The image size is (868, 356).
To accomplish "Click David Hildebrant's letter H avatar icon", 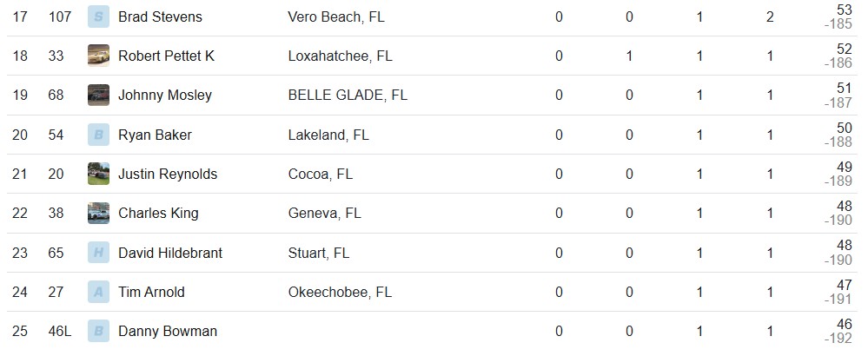I will [98, 253].
